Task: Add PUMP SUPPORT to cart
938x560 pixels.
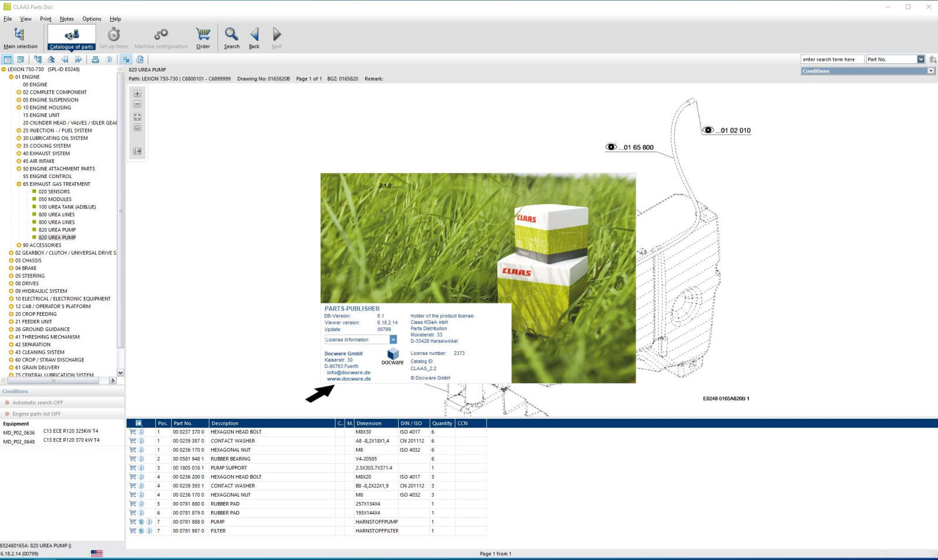Action: tap(132, 468)
